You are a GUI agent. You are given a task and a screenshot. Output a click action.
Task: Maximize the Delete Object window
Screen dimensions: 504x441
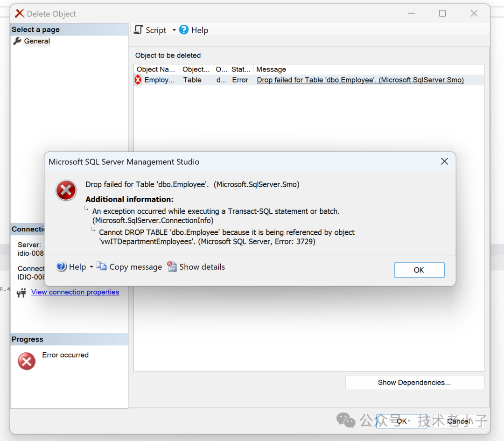(442, 14)
